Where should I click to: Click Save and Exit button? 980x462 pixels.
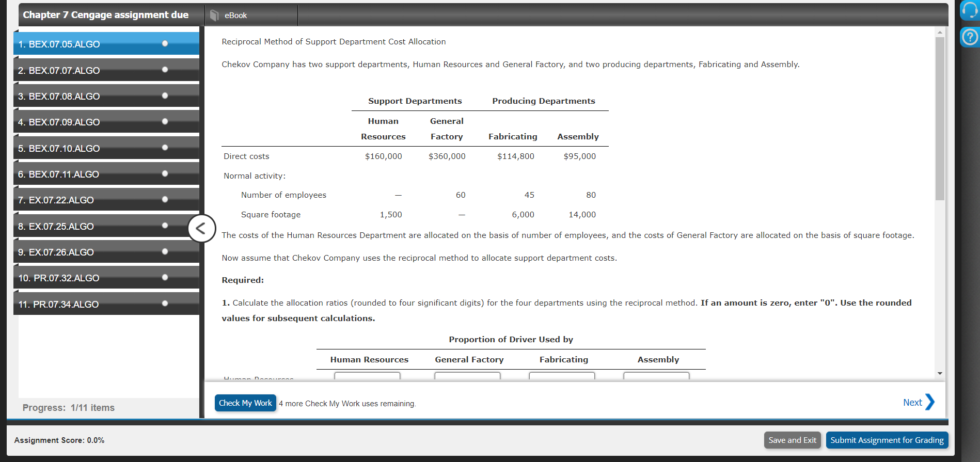click(793, 440)
